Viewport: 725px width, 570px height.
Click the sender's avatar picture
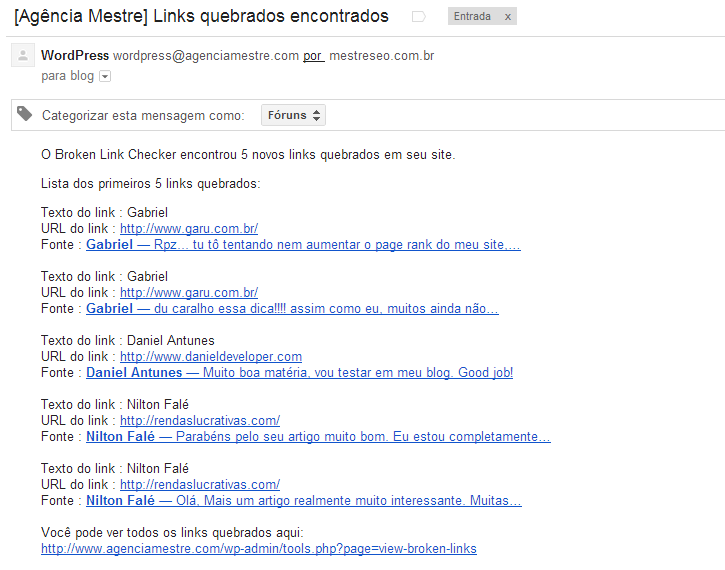click(21, 56)
